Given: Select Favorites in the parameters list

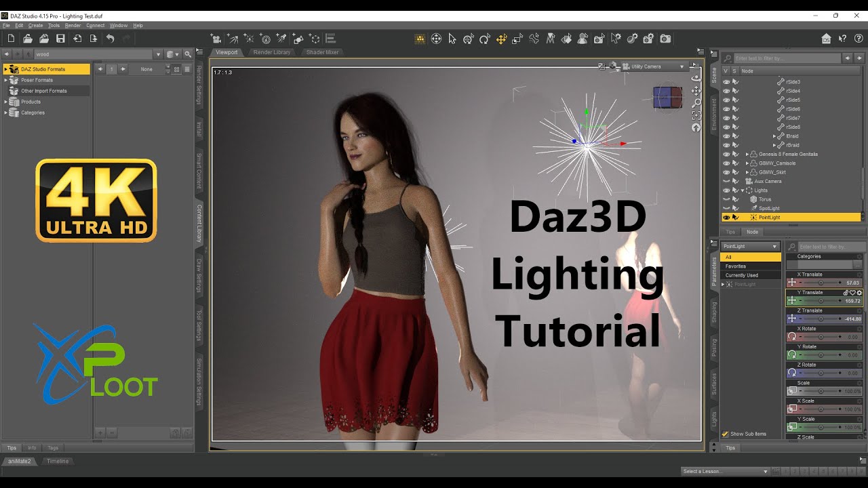Looking at the screenshot, I should (x=751, y=266).
